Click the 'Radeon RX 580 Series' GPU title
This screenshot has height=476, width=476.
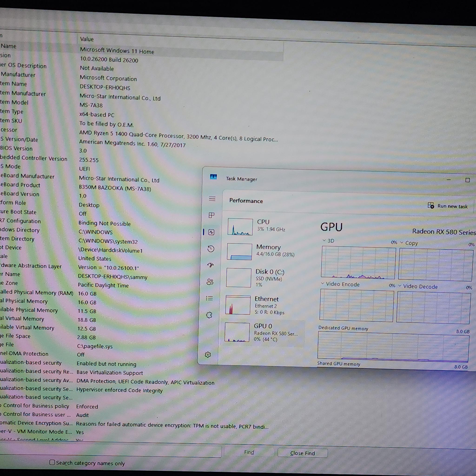(x=444, y=232)
